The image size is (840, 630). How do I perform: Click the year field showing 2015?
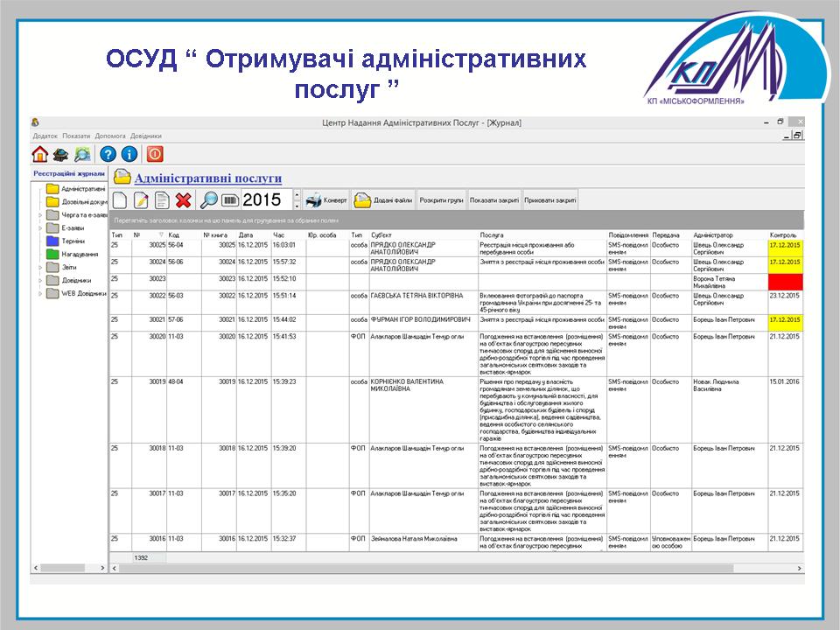click(267, 199)
